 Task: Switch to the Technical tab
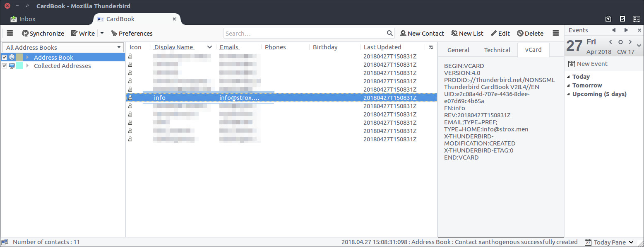[x=497, y=50]
